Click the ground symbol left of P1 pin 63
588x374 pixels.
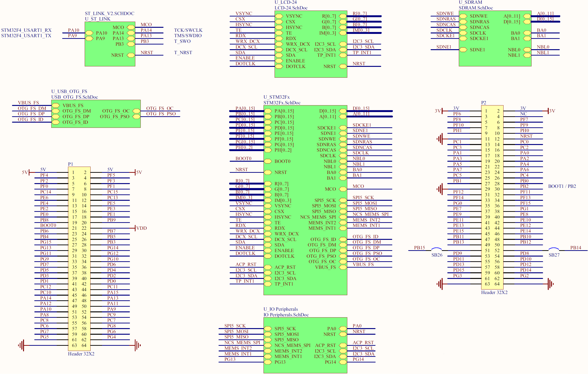coord(21,346)
